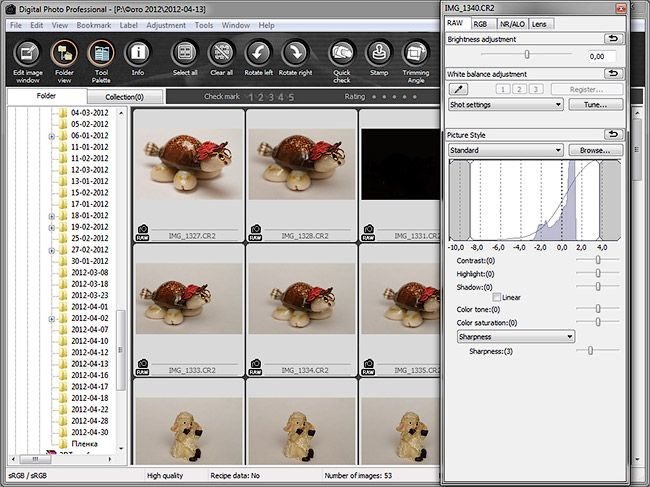Click the Select all toolbar icon
The width and height of the screenshot is (650, 487).
click(x=185, y=58)
